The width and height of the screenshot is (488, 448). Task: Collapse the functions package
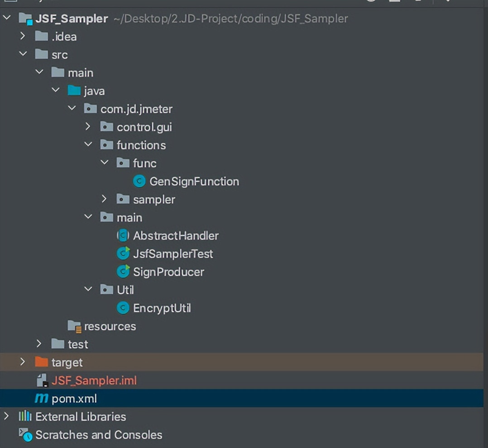[x=88, y=145]
